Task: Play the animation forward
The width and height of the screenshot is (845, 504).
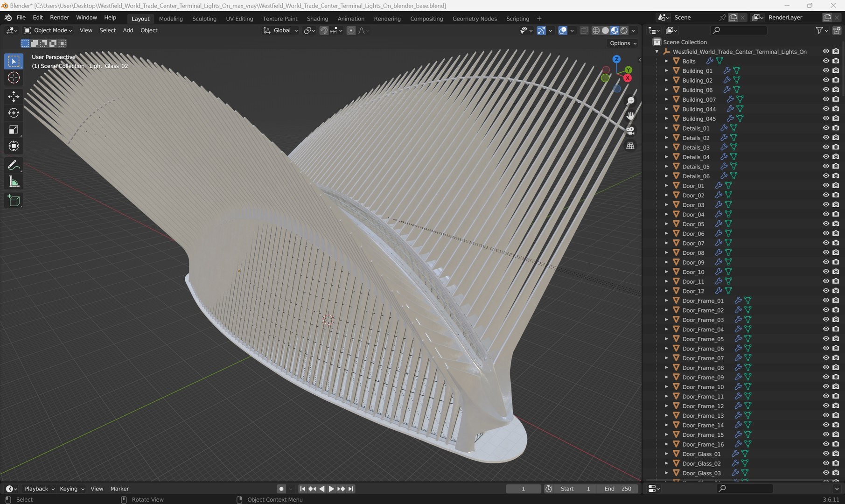Action: pos(331,489)
